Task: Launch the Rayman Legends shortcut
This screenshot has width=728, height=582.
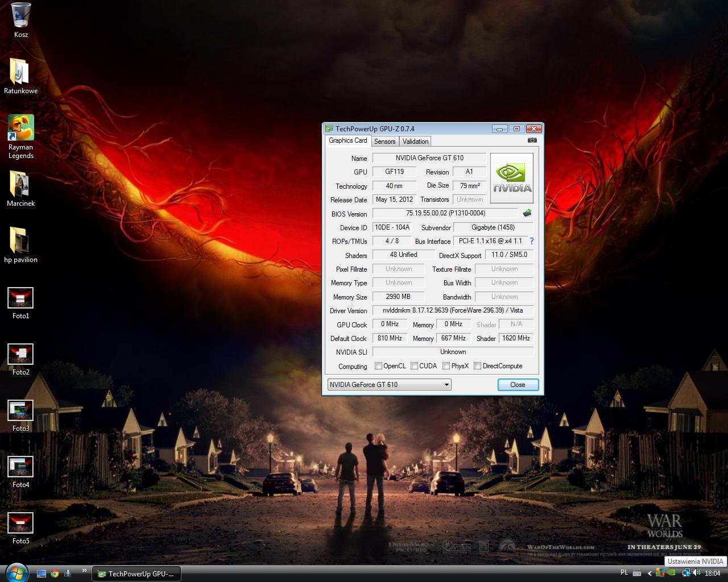Action: click(x=21, y=137)
